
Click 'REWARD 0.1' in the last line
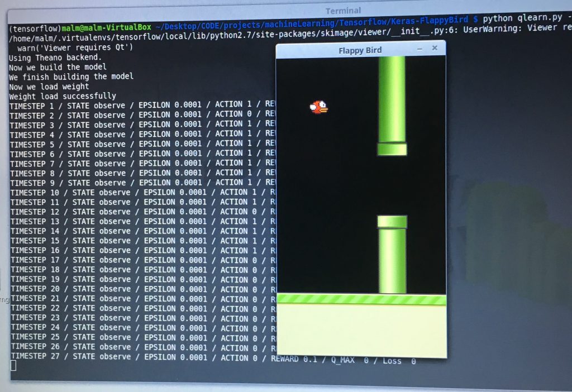pyautogui.click(x=294, y=359)
